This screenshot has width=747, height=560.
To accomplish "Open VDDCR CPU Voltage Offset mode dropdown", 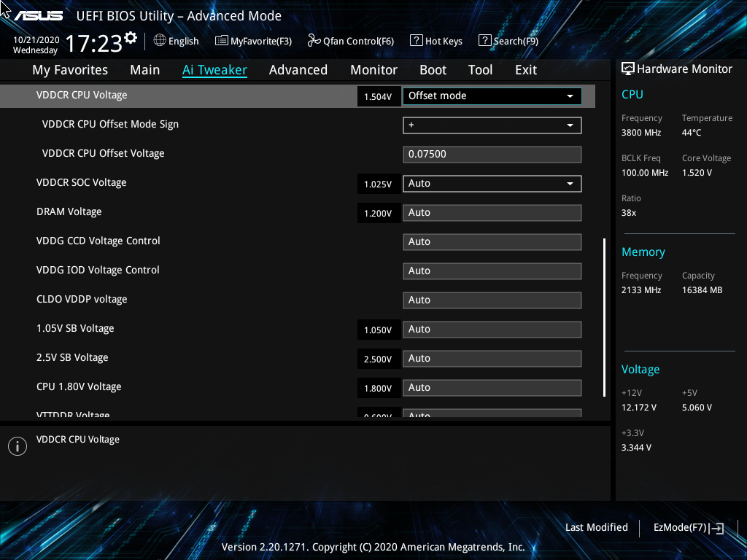I will click(492, 96).
